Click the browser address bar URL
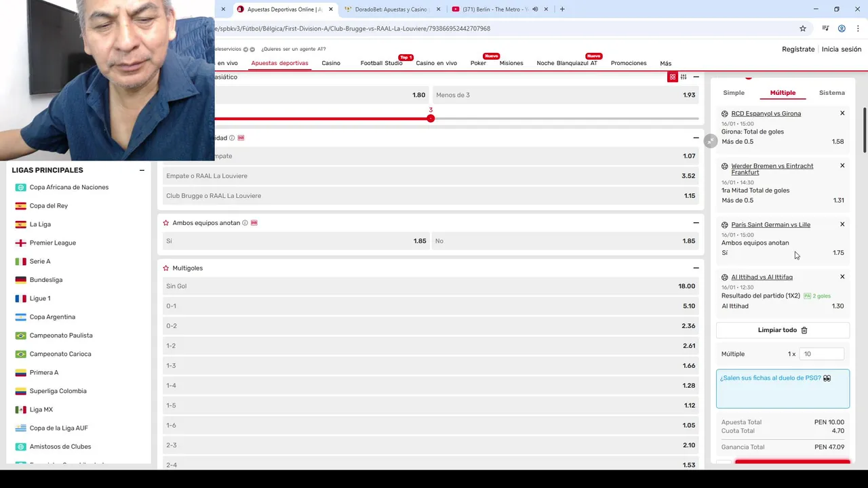This screenshot has height=488, width=868. [353, 28]
